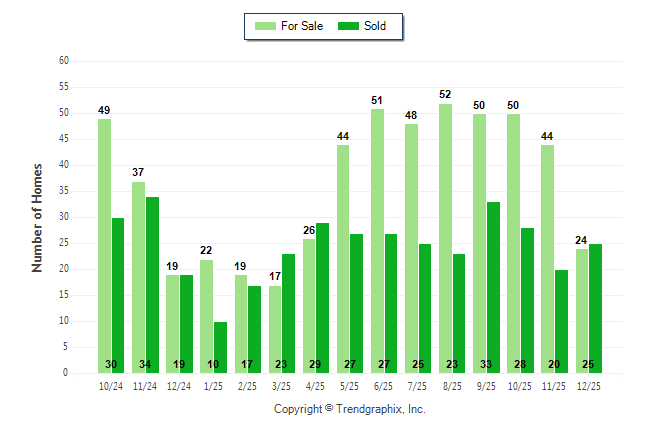Toggle the Sold series legend label
This screenshot has height=434, width=646.
coord(375,26)
